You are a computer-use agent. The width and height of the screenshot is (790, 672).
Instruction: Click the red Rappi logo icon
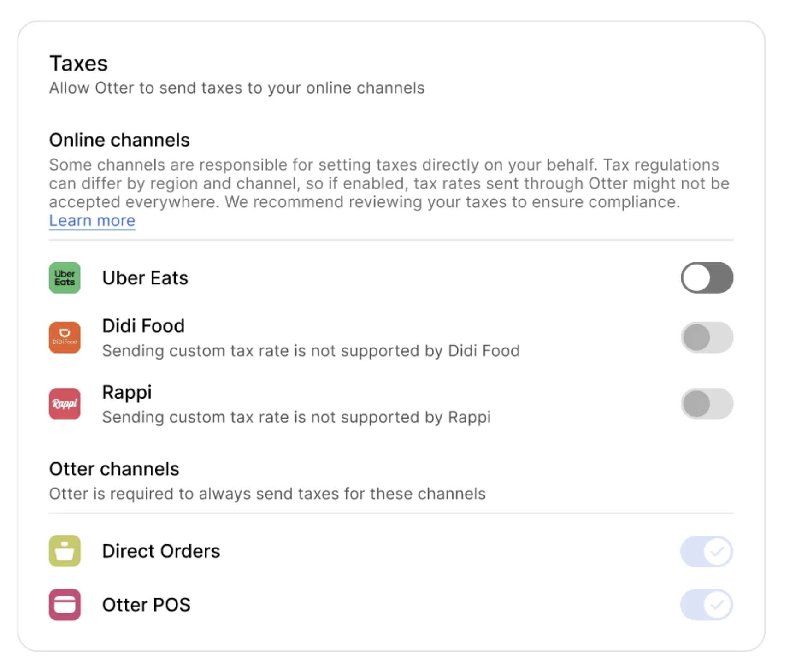point(65,404)
